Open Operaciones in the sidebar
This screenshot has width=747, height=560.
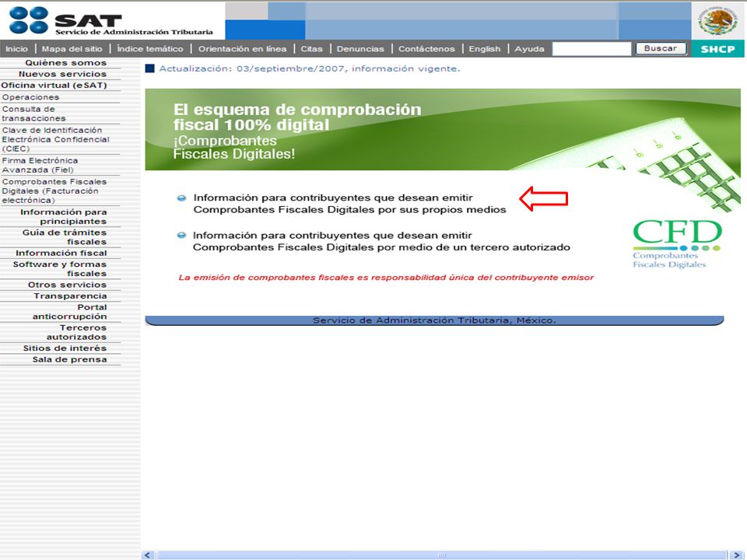click(30, 97)
